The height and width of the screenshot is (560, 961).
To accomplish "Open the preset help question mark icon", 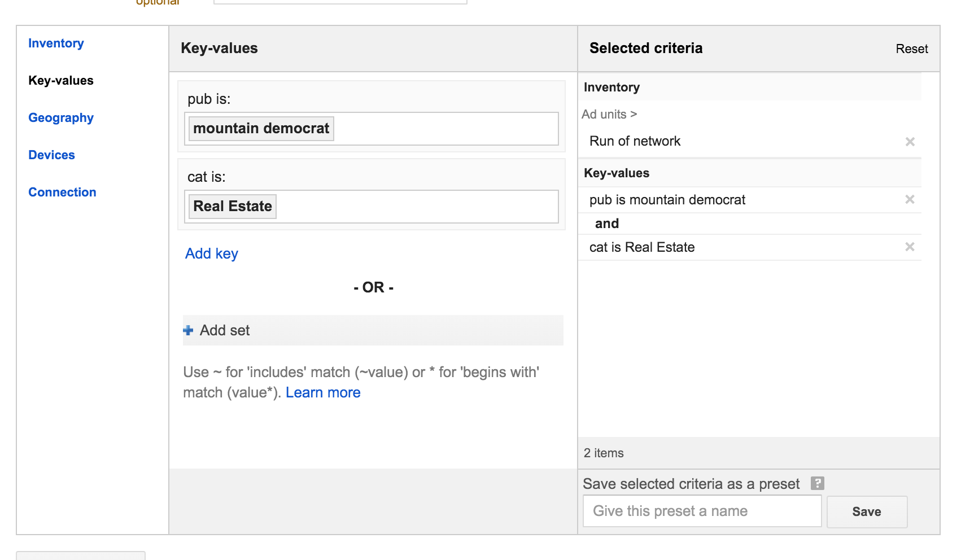I will 817,483.
